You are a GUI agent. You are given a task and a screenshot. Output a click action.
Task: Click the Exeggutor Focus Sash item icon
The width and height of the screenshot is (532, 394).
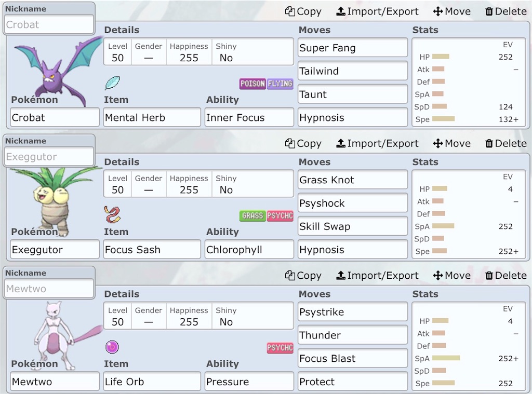pos(112,215)
